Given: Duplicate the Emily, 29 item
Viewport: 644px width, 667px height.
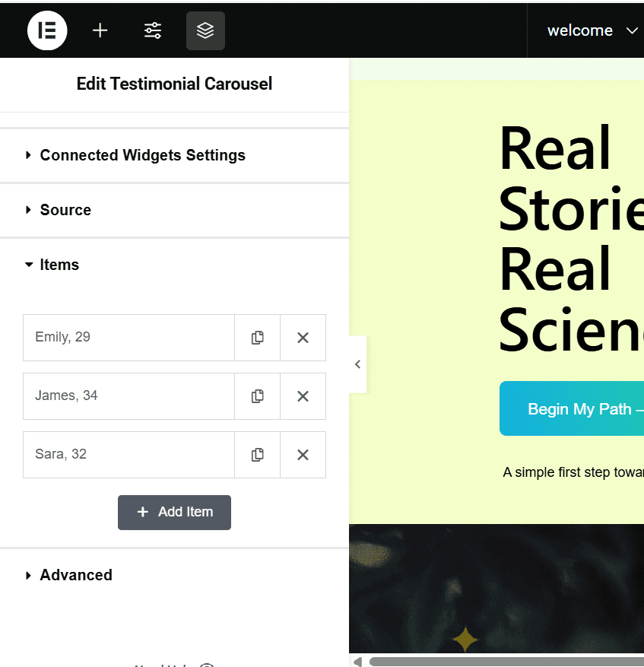Looking at the screenshot, I should click(258, 338).
